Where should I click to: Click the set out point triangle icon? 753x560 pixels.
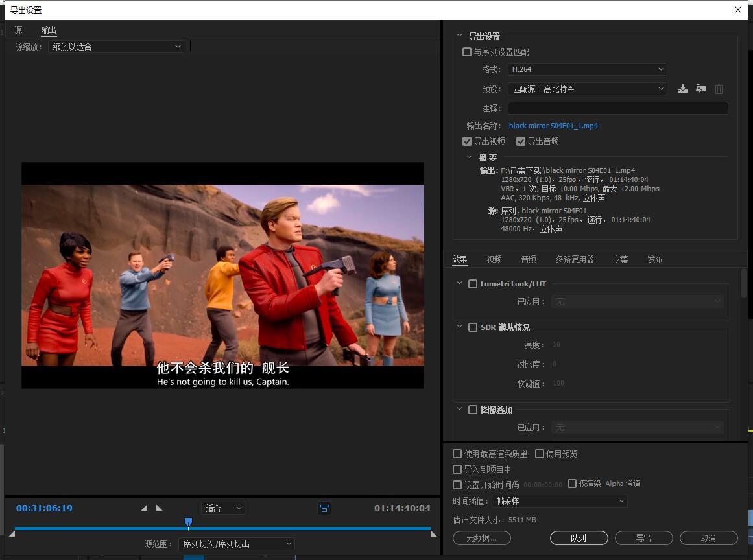pyautogui.click(x=160, y=508)
